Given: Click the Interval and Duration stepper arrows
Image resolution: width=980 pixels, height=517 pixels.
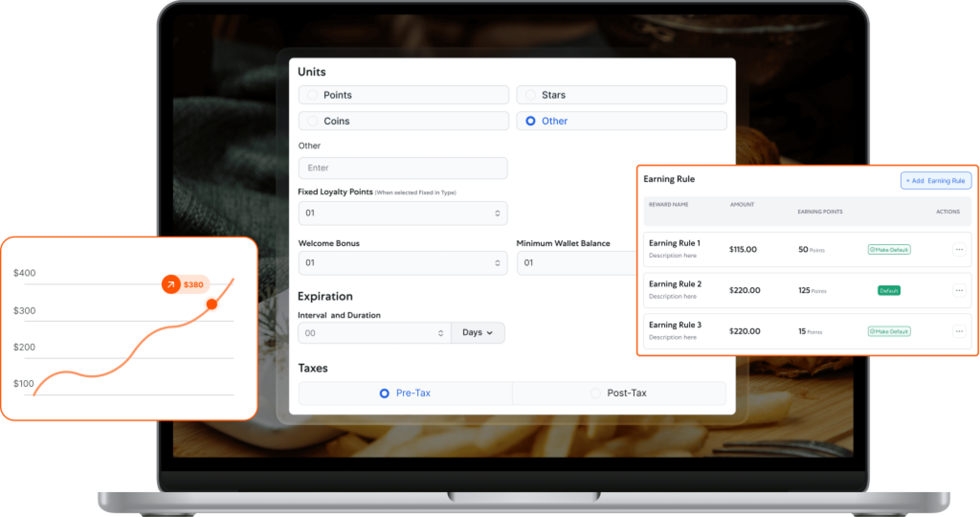Looking at the screenshot, I should coord(441,333).
